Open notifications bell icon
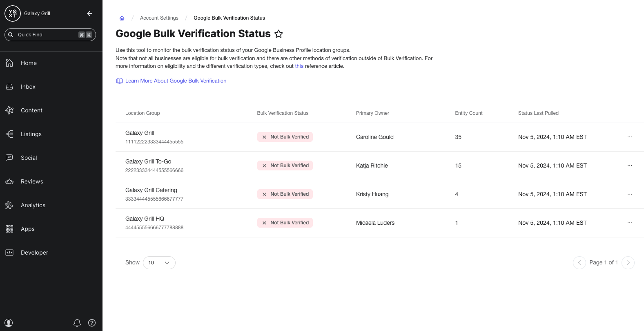 click(x=77, y=323)
